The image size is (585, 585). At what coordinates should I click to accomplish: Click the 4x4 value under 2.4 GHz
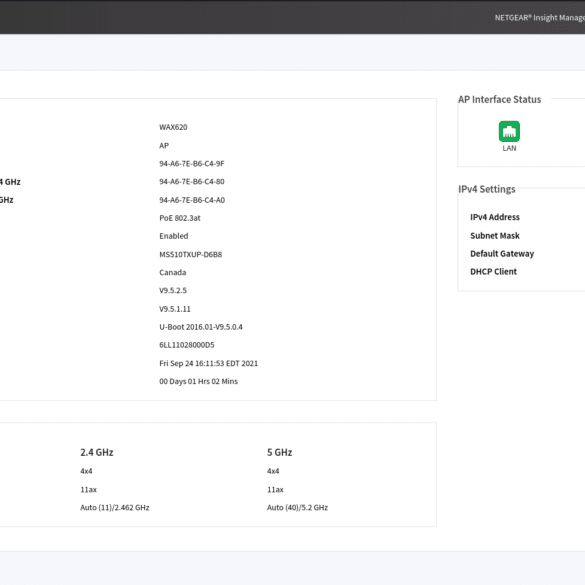pos(86,471)
